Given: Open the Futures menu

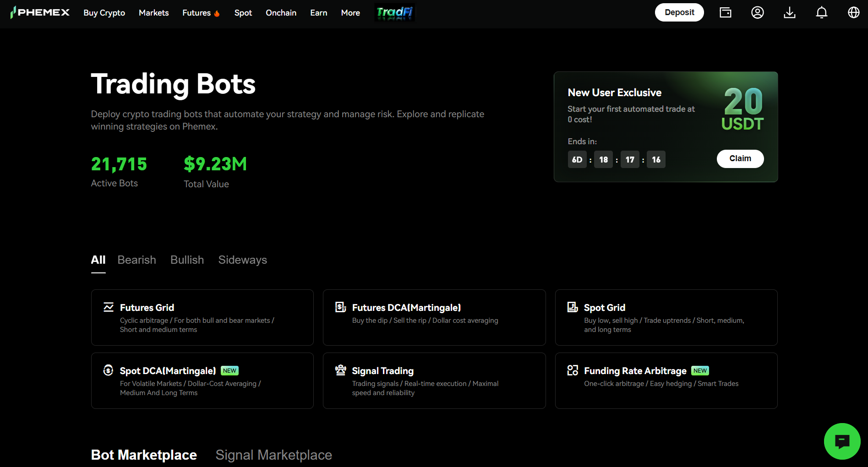Looking at the screenshot, I should (x=197, y=13).
